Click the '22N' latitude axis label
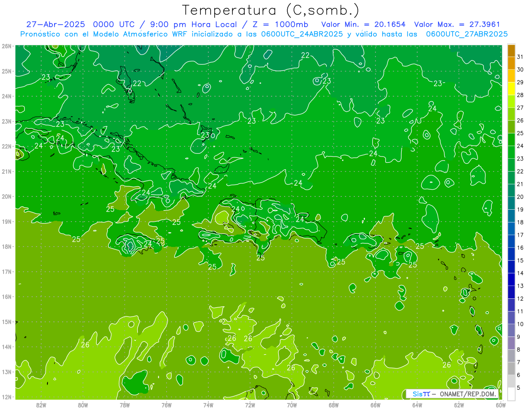Image resolution: width=532 pixels, height=411 pixels. click(7, 146)
